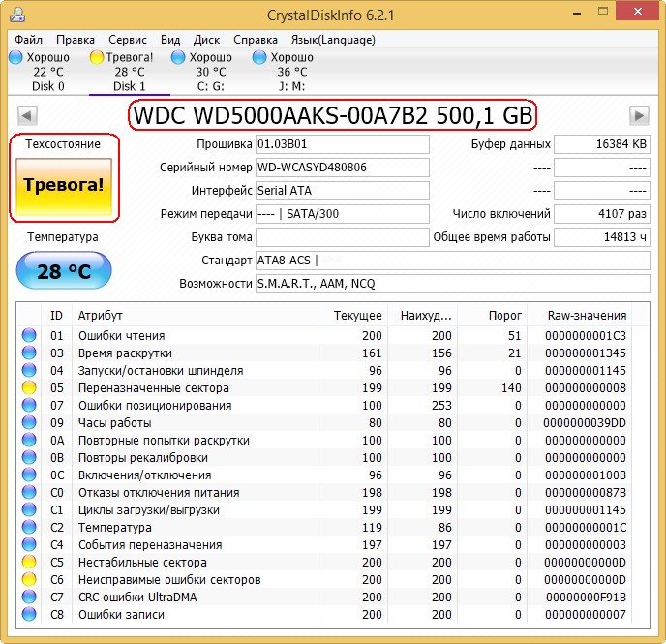Click the Наихуд... column header
Viewport: 666px width, 644px height.
422,315
